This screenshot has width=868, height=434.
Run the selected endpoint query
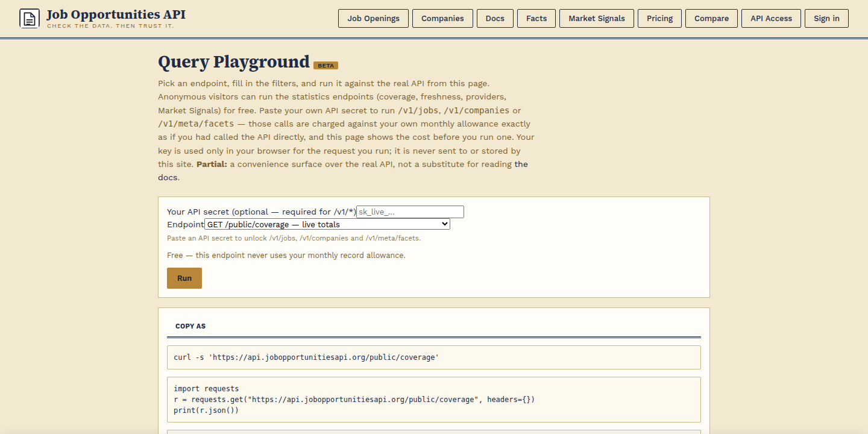(x=184, y=278)
